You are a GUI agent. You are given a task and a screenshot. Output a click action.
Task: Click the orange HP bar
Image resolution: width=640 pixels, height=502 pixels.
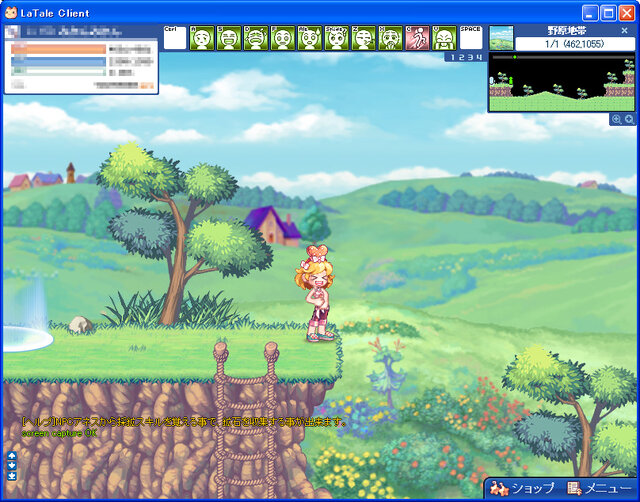point(58,49)
